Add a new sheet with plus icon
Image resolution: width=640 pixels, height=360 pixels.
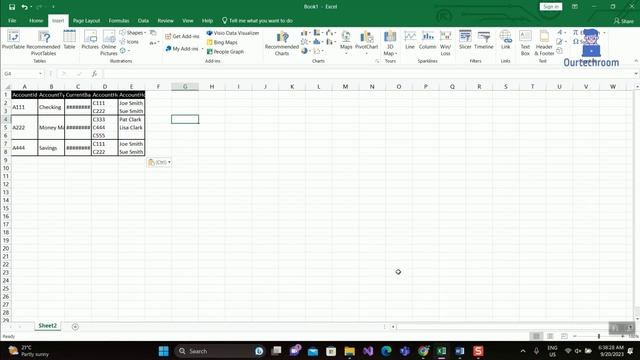(75, 327)
